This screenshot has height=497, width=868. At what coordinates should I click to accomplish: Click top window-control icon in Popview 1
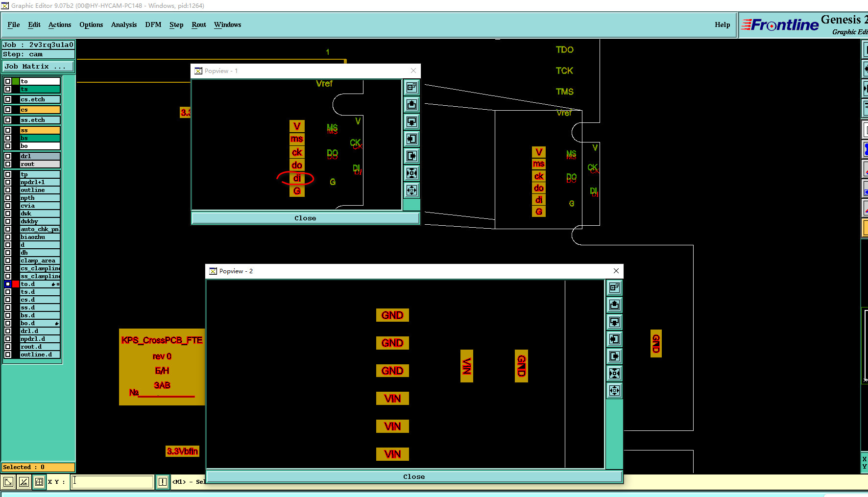pyautogui.click(x=412, y=87)
